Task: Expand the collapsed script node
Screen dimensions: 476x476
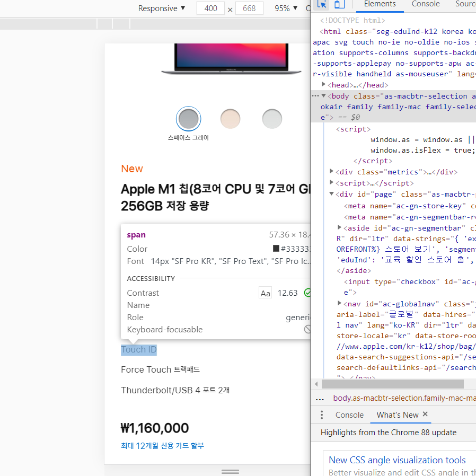Action: (331, 182)
